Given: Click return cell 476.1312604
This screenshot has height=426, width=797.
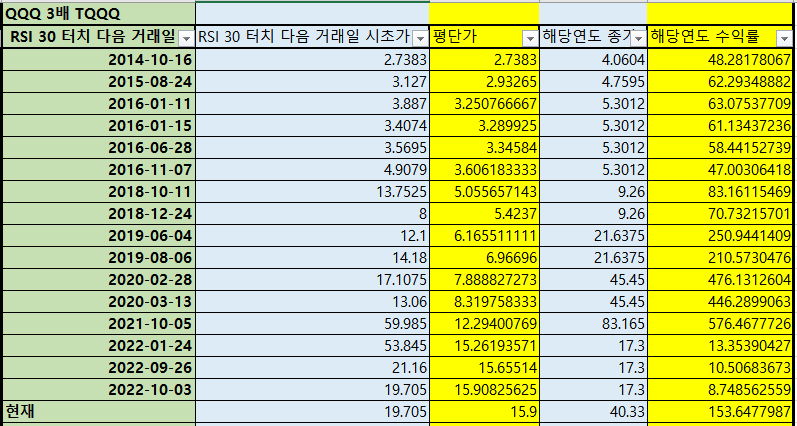Looking at the screenshot, I should pyautogui.click(x=720, y=280).
